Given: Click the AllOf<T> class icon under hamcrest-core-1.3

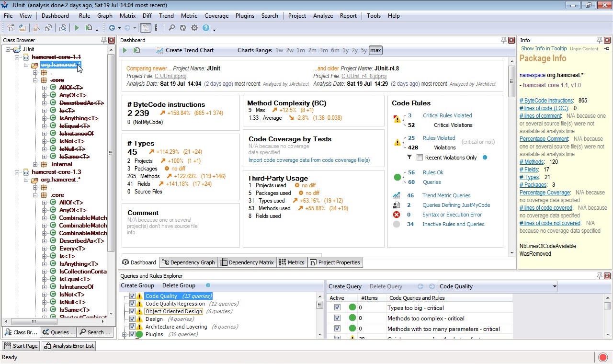Looking at the screenshot, I should [x=53, y=203].
